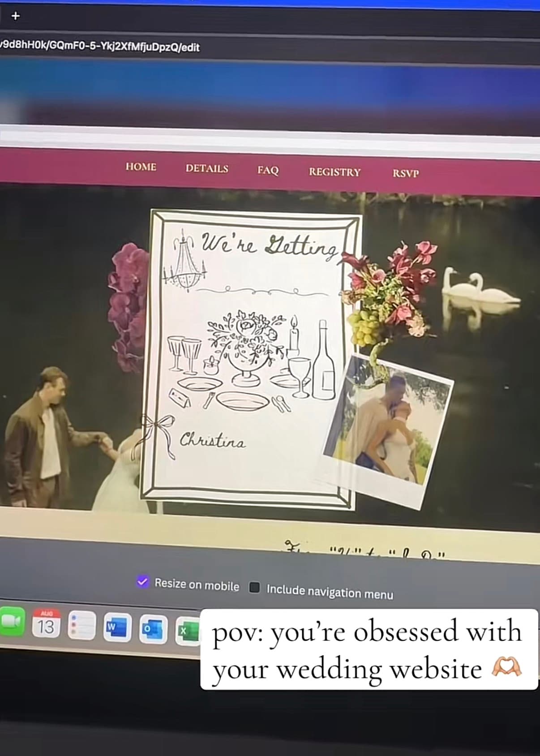
Task: Enable Include navigation menu checkbox
Action: tap(254, 587)
